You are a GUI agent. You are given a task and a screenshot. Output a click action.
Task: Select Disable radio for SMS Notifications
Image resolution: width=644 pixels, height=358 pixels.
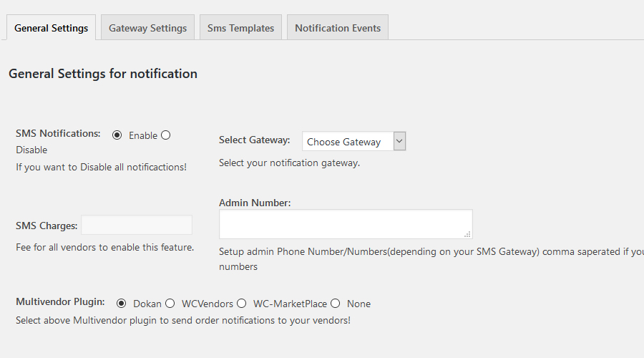tap(166, 135)
